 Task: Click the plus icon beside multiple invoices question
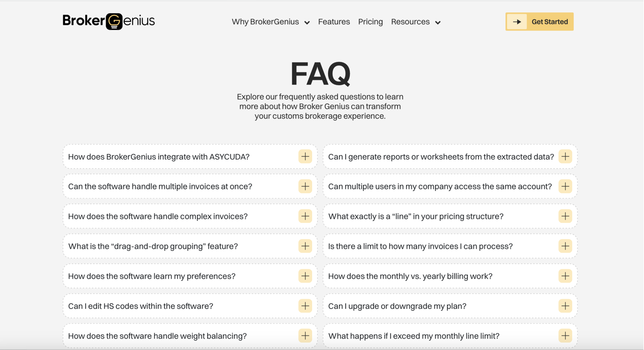click(305, 186)
